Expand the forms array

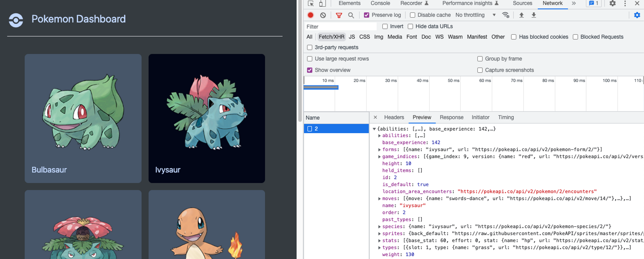(x=379, y=150)
